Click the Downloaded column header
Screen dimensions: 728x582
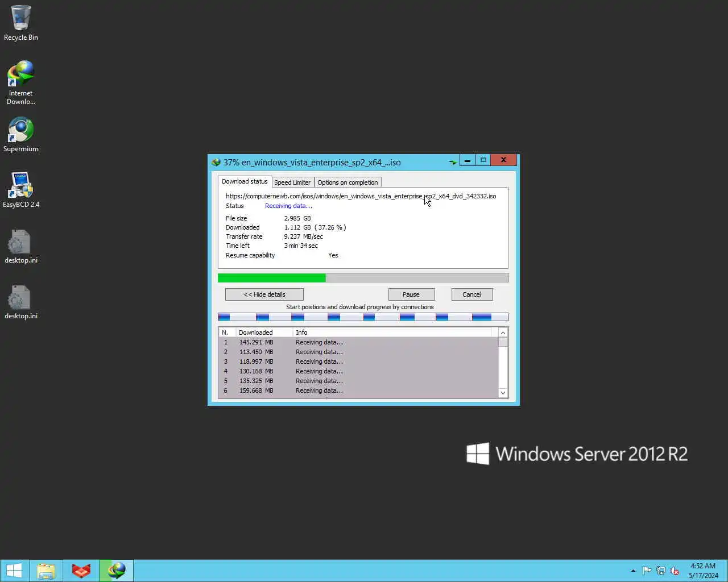(x=264, y=332)
